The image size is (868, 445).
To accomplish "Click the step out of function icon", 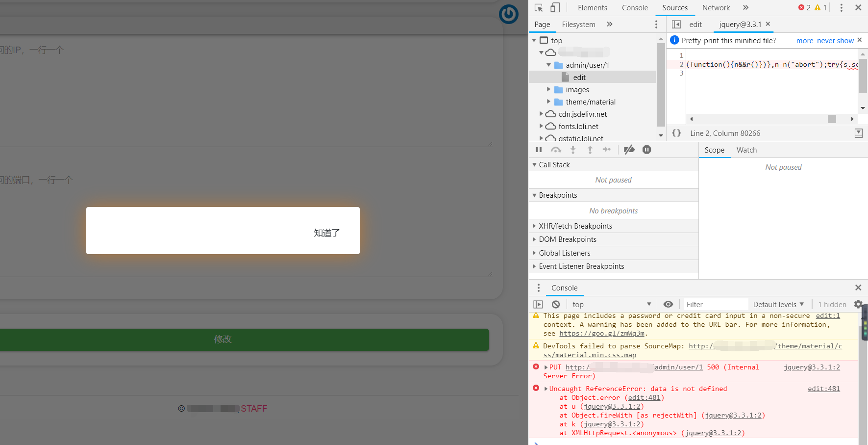I will [x=590, y=150].
